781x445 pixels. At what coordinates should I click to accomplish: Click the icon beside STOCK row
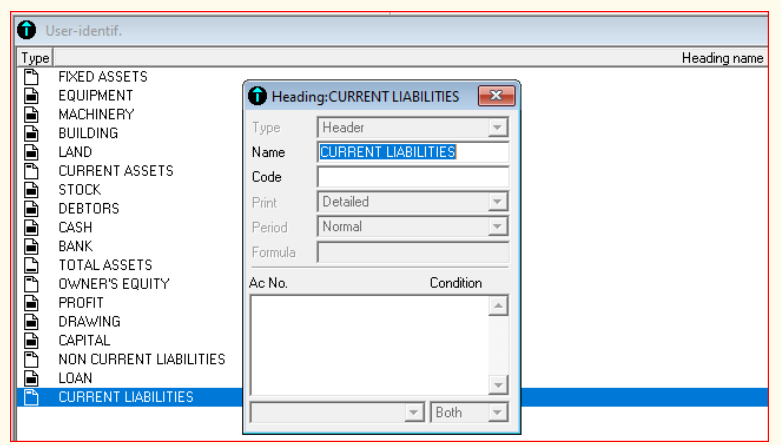(x=31, y=190)
